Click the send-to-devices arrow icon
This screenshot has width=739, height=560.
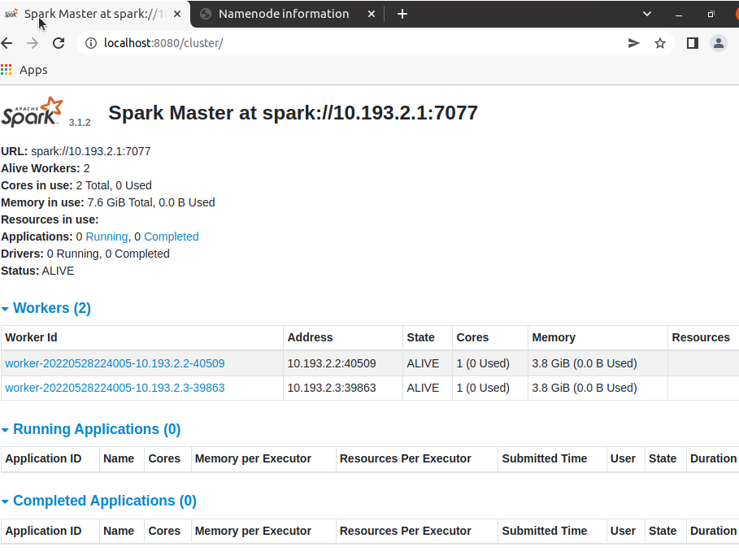(x=633, y=42)
